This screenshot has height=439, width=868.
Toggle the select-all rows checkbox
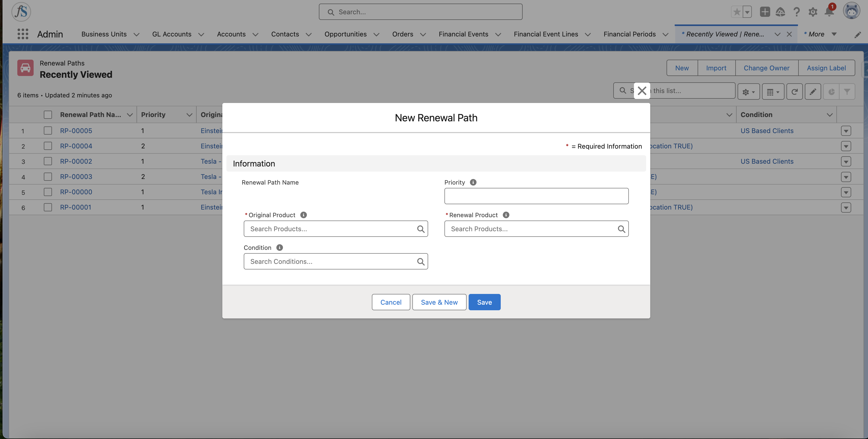pyautogui.click(x=48, y=115)
